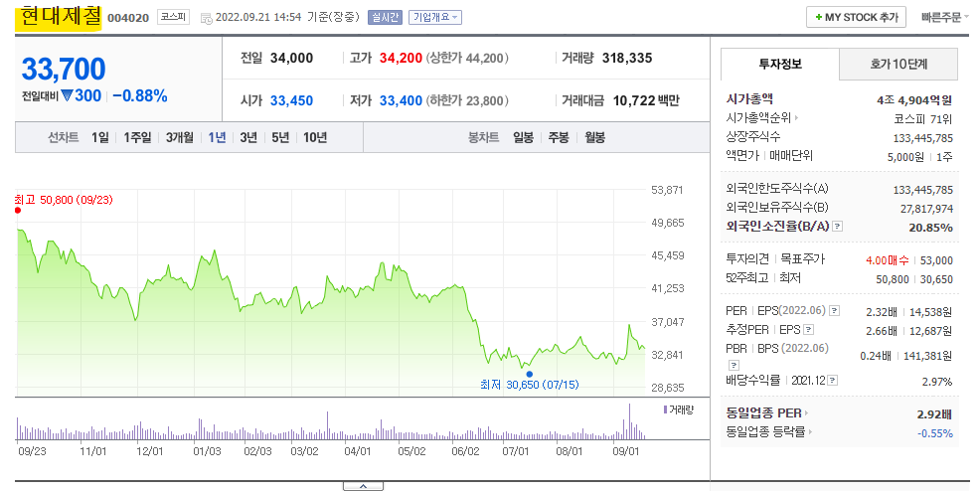The width and height of the screenshot is (980, 491).
Task: Open the 배당수익률 2021.12 help icon
Action: [833, 380]
